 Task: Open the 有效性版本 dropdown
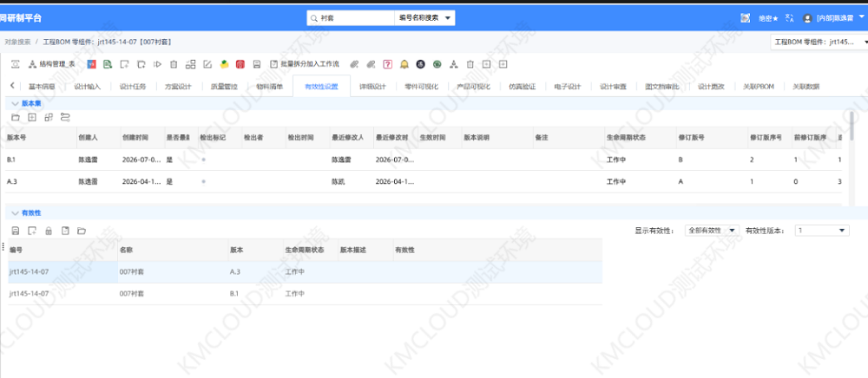[822, 231]
